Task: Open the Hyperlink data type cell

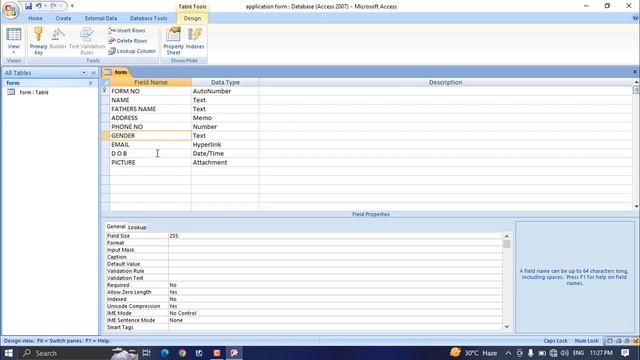Action: 225,144
